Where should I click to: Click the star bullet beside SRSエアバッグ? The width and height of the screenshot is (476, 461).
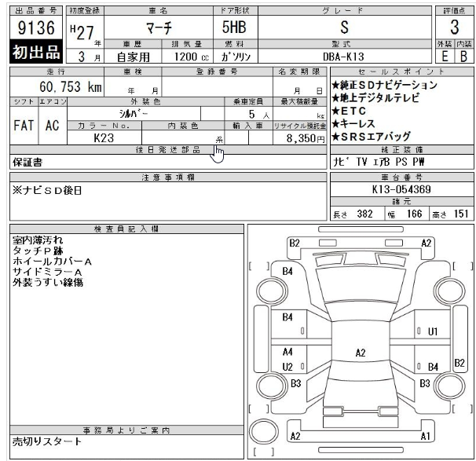tap(335, 137)
